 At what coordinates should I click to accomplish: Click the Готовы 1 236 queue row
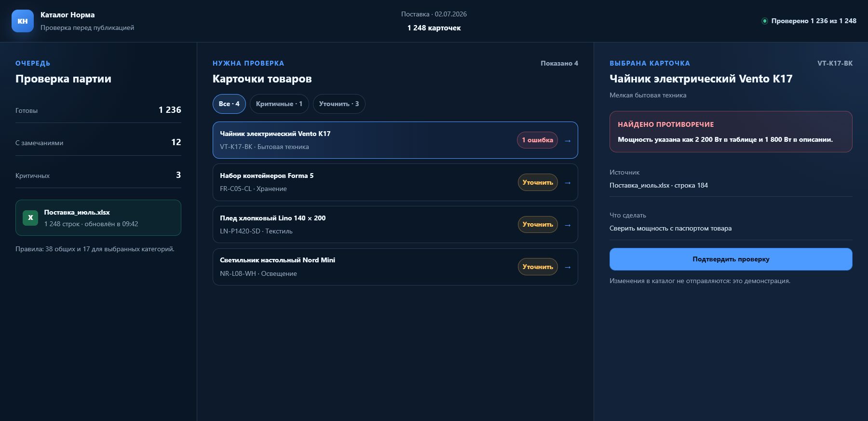pos(98,110)
